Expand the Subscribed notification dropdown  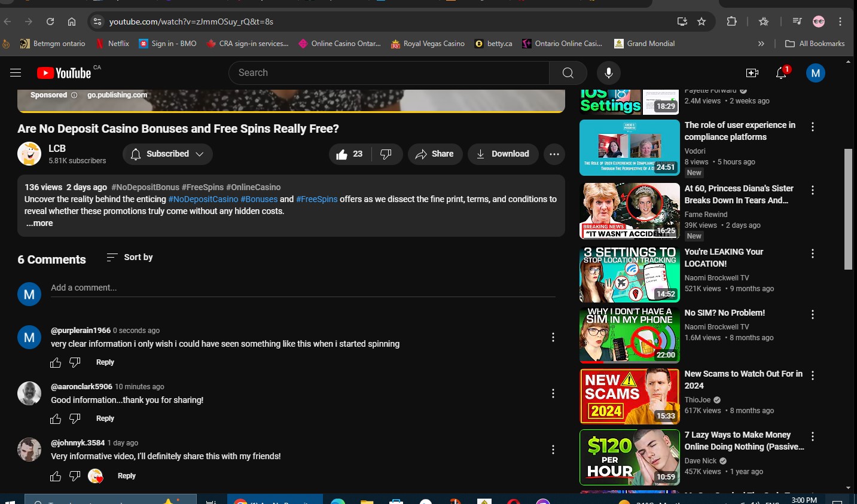[x=167, y=154]
